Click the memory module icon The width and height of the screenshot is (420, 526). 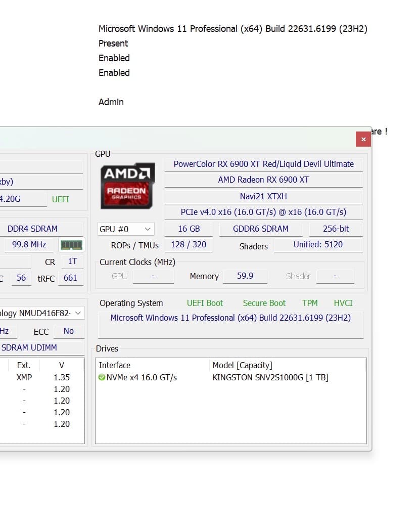pyautogui.click(x=71, y=245)
